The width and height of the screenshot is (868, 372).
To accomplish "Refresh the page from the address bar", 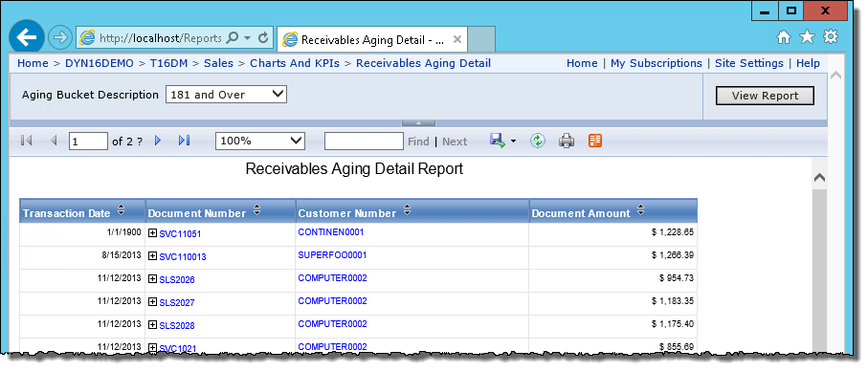I will (x=263, y=37).
